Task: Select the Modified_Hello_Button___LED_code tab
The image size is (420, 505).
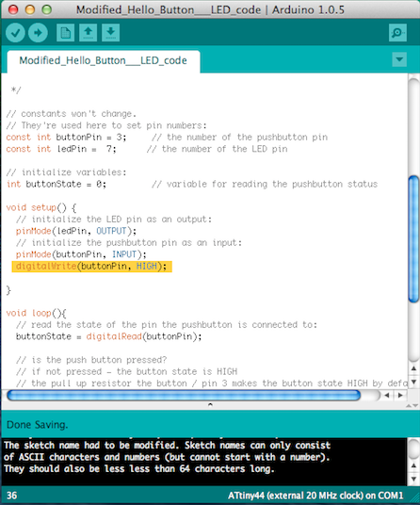Action: (x=104, y=61)
